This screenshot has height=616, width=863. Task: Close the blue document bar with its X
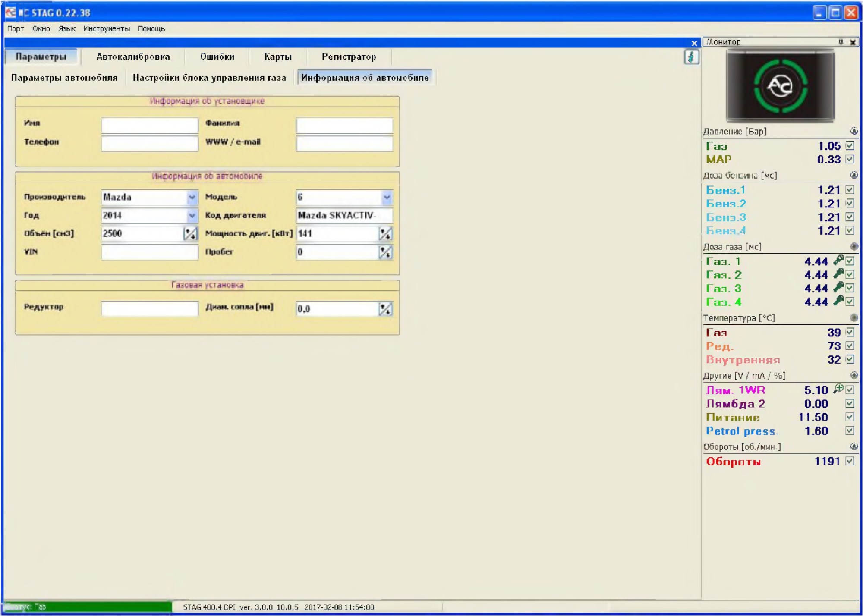pos(694,43)
